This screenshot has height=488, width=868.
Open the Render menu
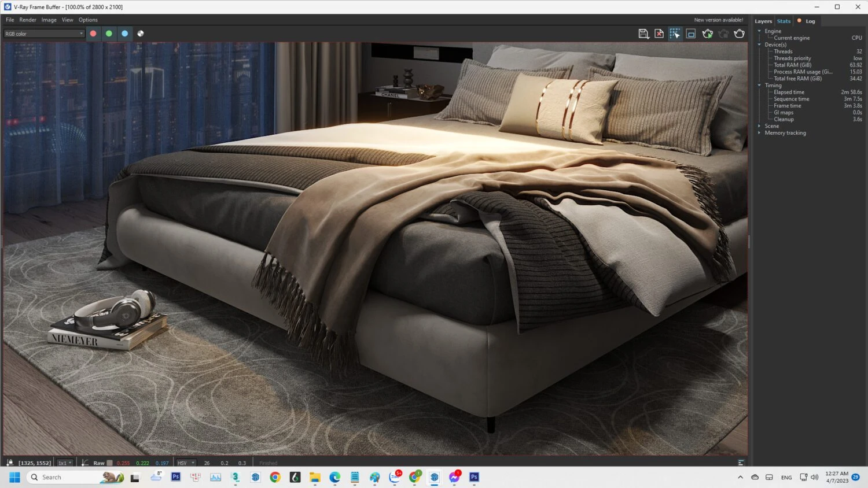tap(27, 19)
